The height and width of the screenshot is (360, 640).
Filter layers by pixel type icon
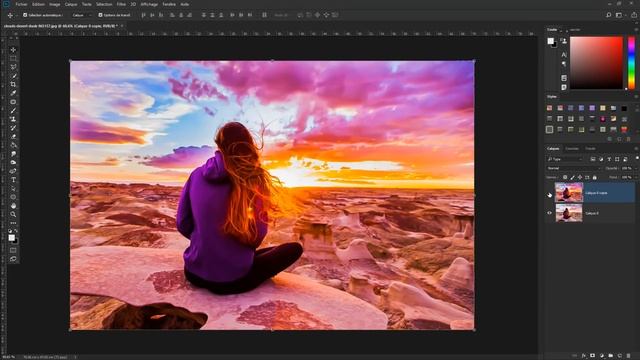click(593, 159)
